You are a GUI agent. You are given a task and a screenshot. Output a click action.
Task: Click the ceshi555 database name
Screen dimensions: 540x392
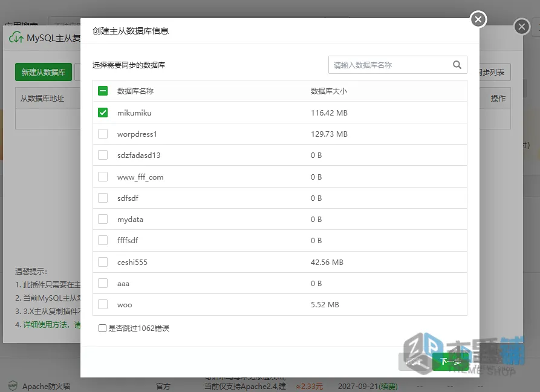(132, 263)
